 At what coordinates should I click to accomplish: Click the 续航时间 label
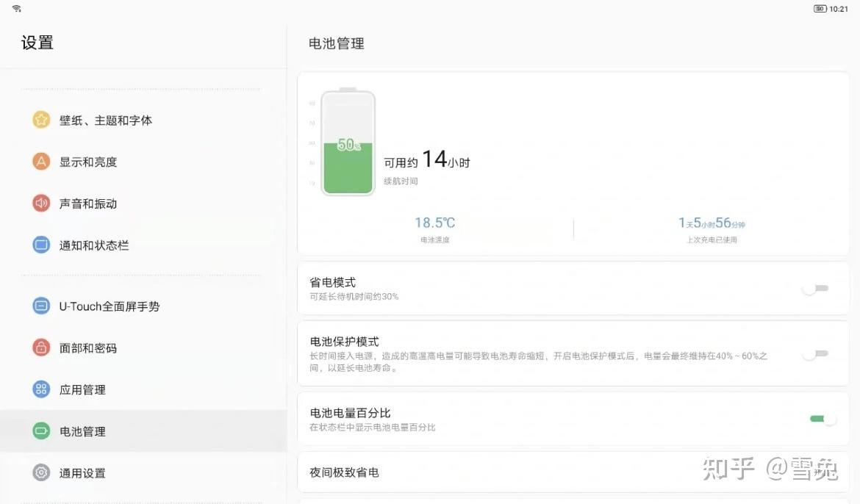[401, 181]
